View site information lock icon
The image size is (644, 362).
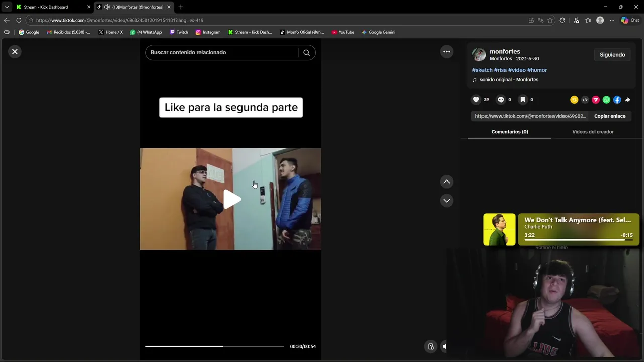(x=31, y=20)
